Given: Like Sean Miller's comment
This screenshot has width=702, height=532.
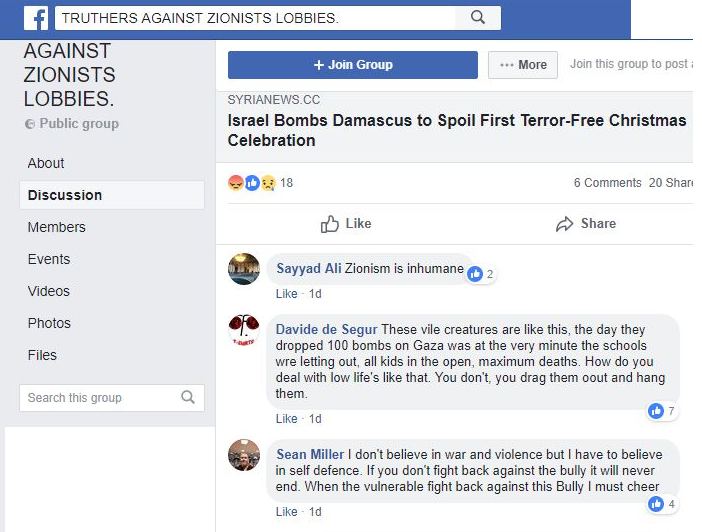Looking at the screenshot, I should point(286,512).
